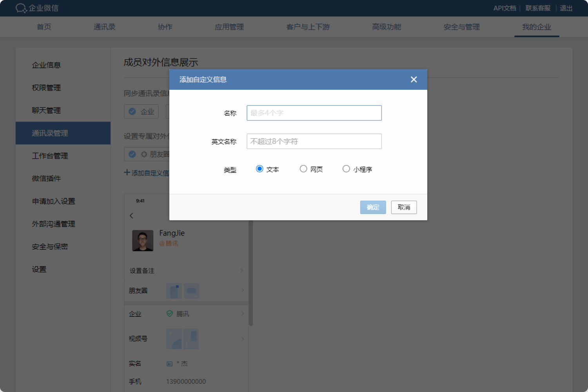Click FangJie's profile avatar
The image size is (588, 392).
pyautogui.click(x=143, y=240)
